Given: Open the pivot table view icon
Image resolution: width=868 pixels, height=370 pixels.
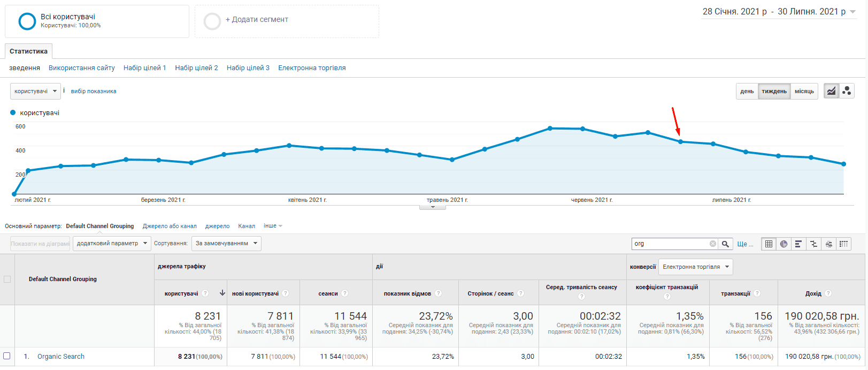Looking at the screenshot, I should pos(844,244).
